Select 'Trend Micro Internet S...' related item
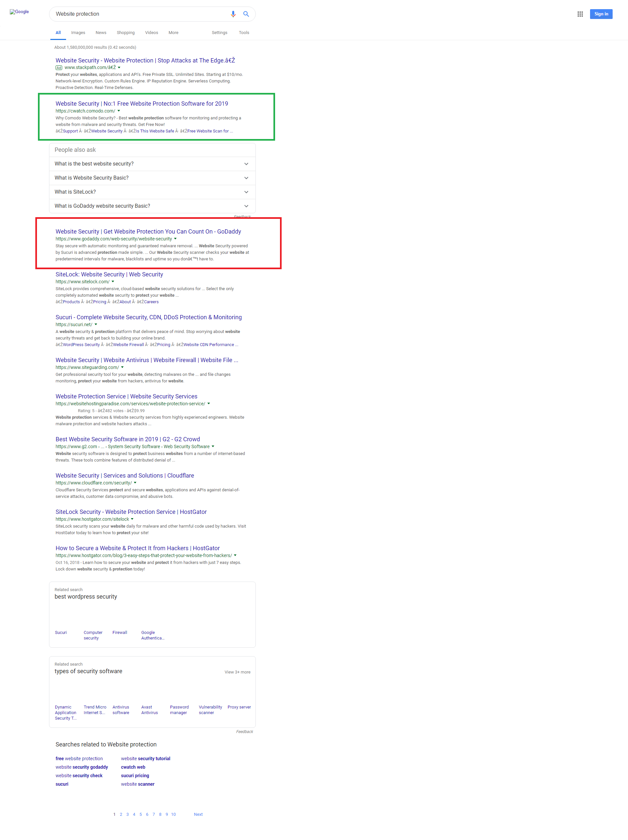 tap(95, 710)
